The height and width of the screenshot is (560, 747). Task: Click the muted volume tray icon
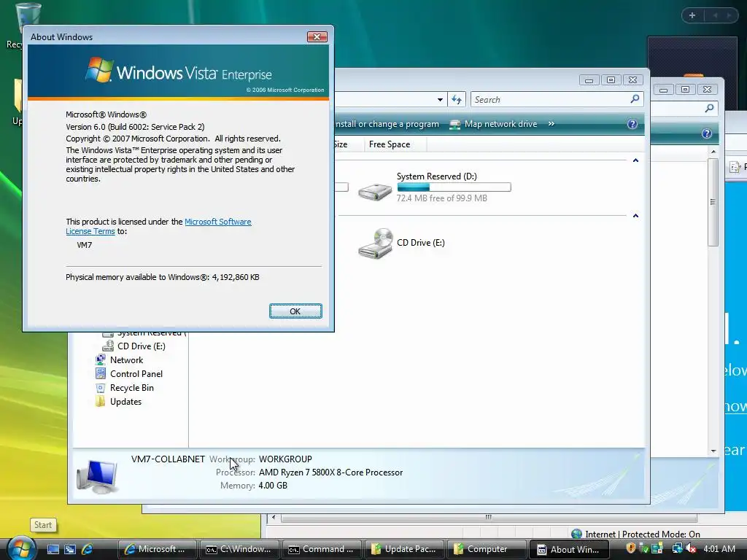[x=691, y=548]
